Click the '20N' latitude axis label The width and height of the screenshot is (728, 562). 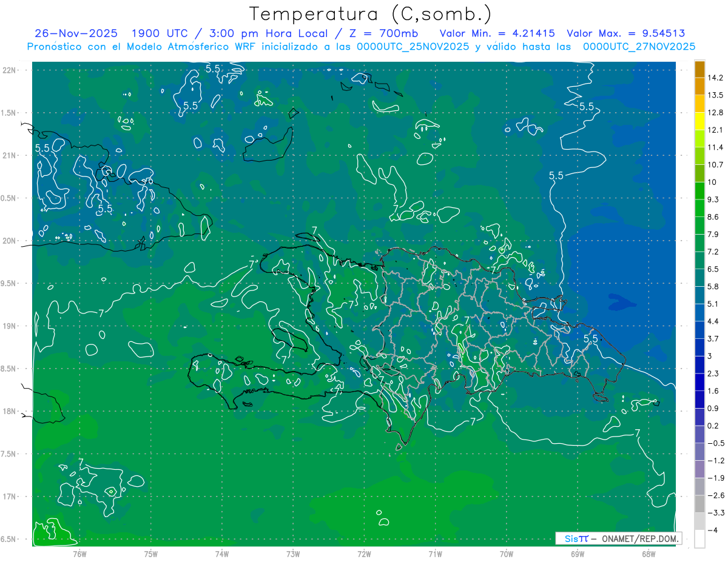point(10,241)
